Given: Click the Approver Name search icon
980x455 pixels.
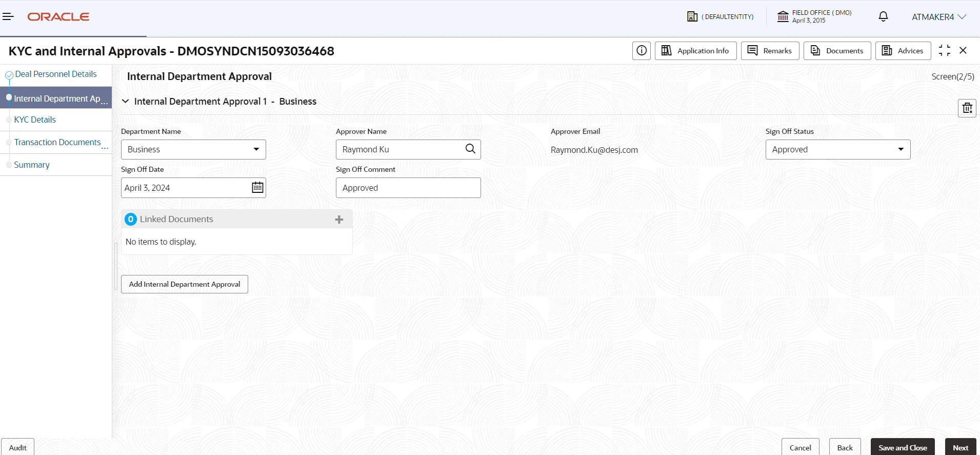Looking at the screenshot, I should point(470,149).
